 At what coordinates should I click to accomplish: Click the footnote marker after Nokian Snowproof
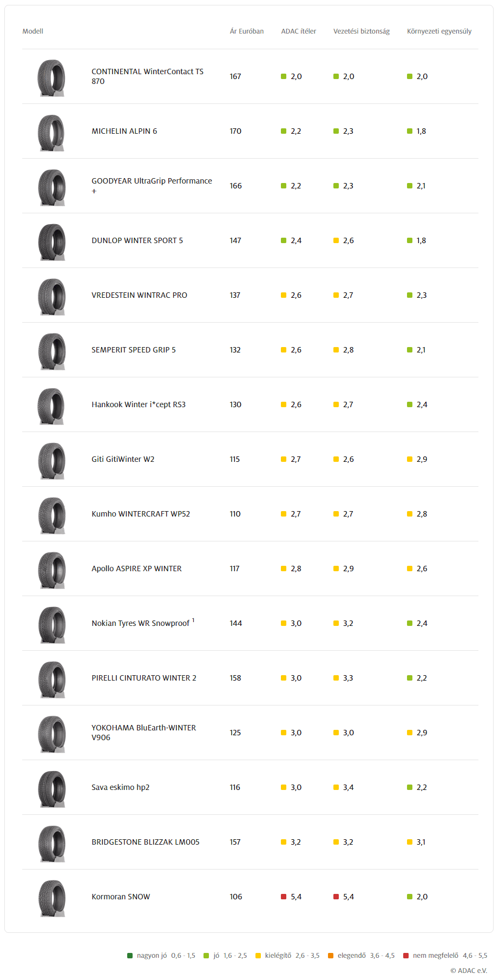coord(193,620)
